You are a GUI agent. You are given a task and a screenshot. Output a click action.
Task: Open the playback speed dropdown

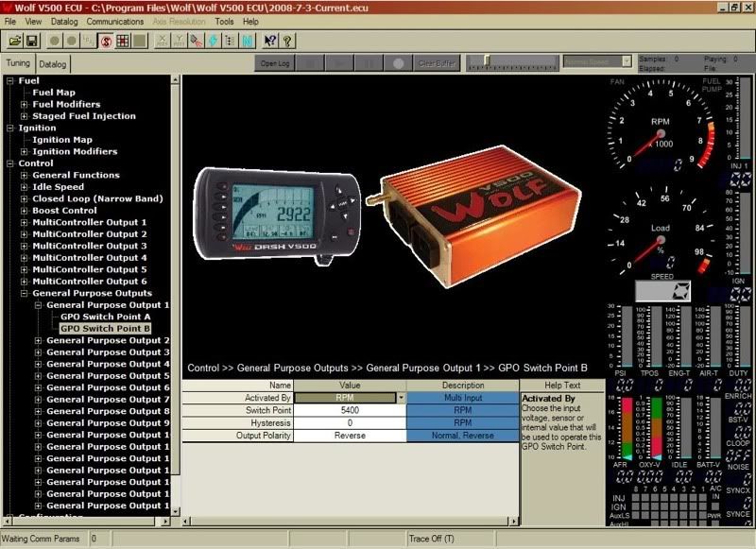tap(627, 61)
